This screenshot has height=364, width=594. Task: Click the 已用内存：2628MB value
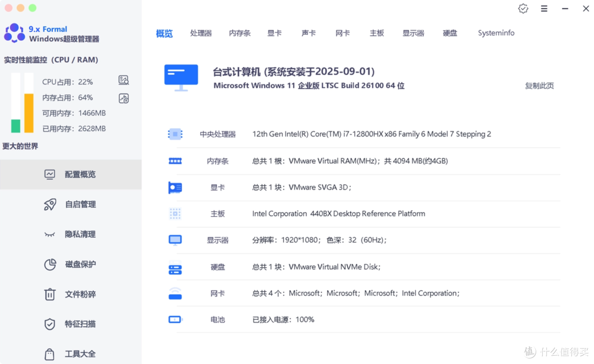74,129
